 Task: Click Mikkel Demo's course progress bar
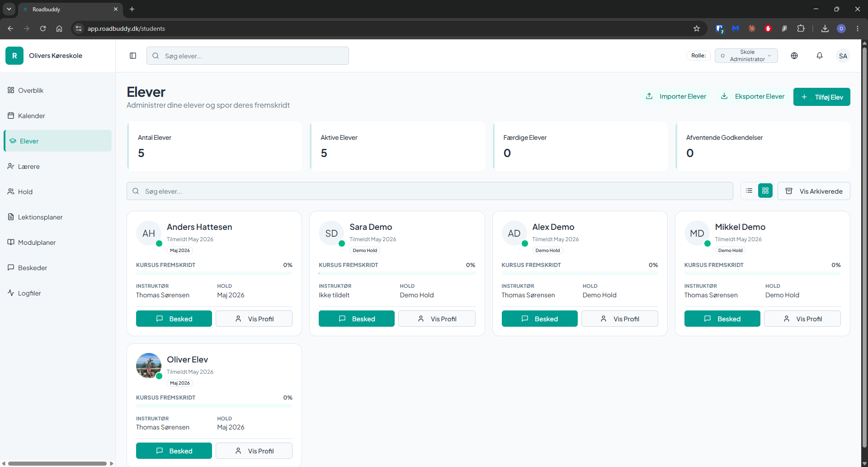763,273
